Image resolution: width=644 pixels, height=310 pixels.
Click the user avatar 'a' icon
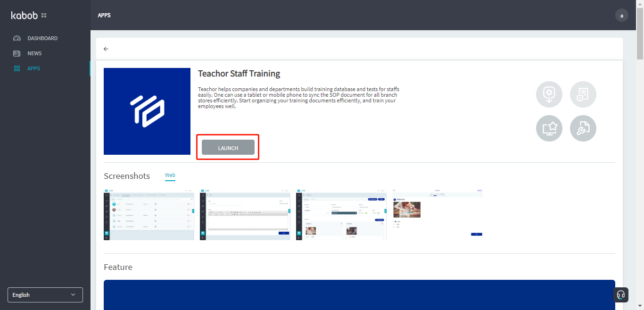pos(621,16)
